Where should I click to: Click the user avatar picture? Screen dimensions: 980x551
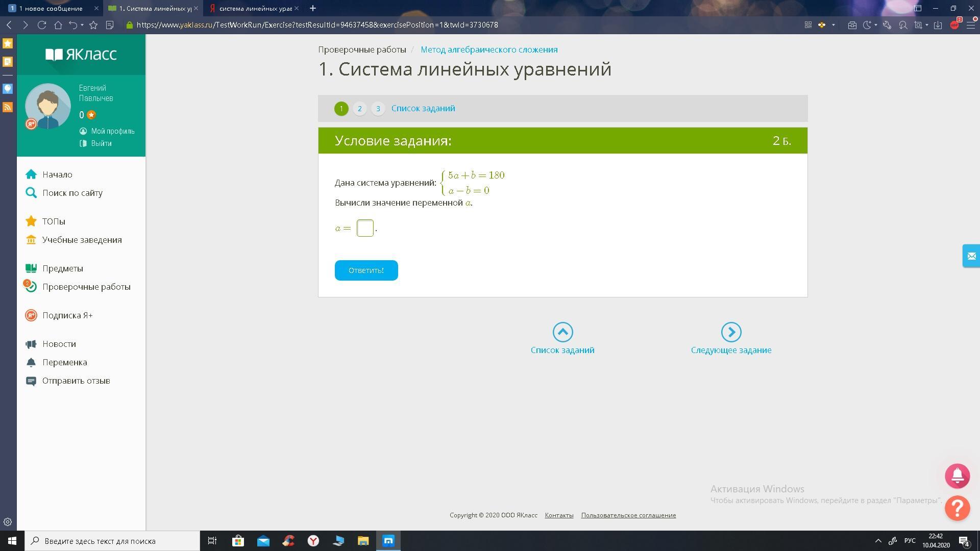click(48, 106)
